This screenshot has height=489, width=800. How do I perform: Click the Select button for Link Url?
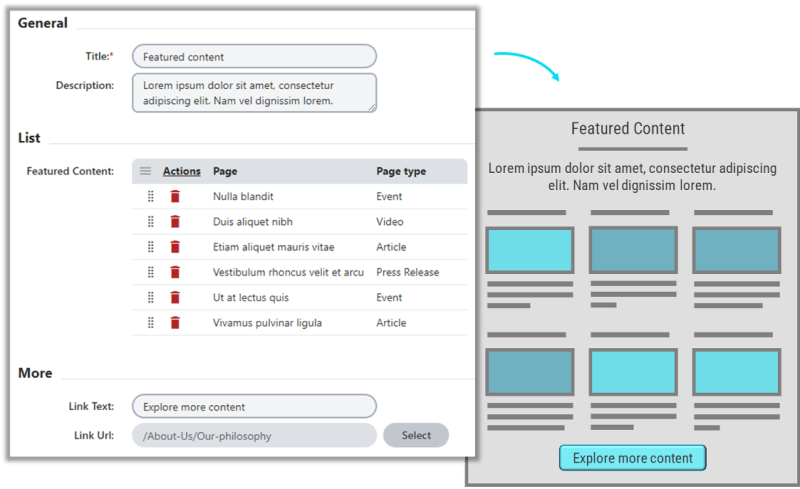click(416, 435)
